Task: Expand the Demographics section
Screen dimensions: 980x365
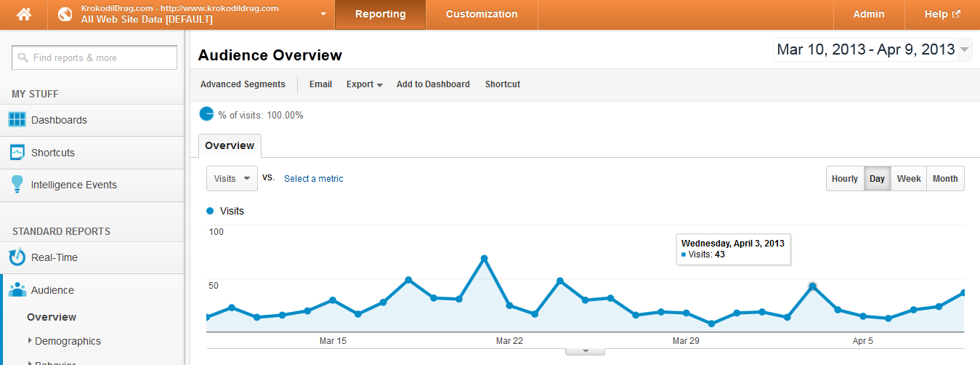Action: click(x=30, y=341)
